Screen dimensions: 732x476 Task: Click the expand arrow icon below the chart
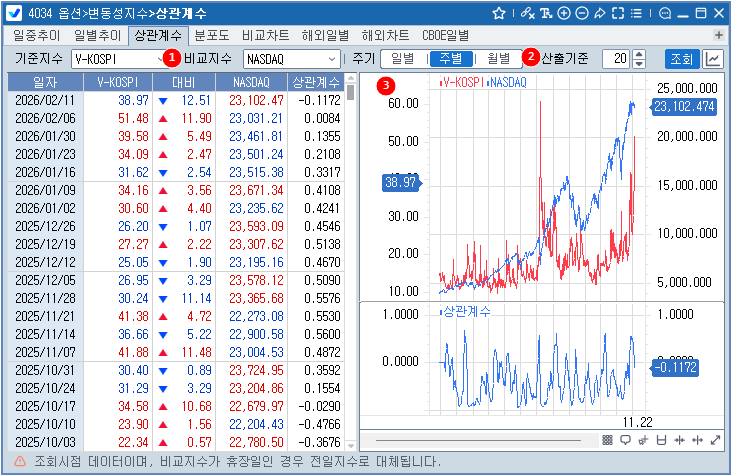(x=715, y=440)
